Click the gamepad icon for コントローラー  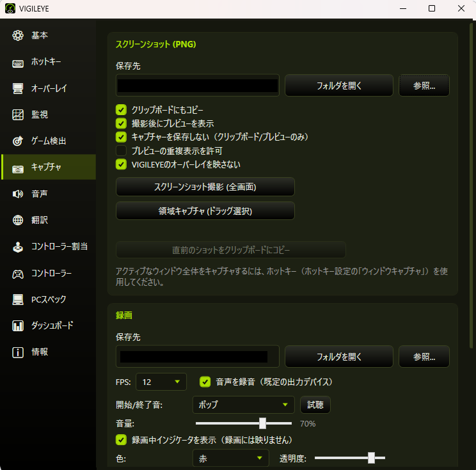pyautogui.click(x=18, y=274)
